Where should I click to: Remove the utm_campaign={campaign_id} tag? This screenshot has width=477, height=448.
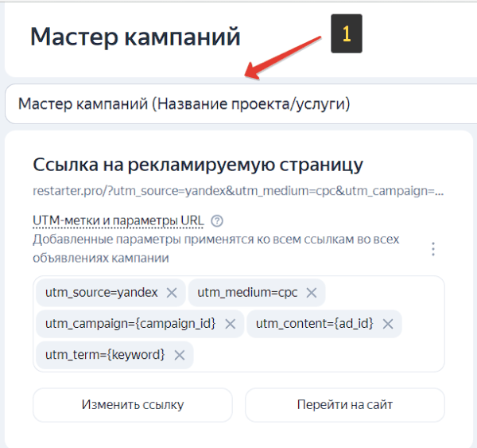point(231,324)
